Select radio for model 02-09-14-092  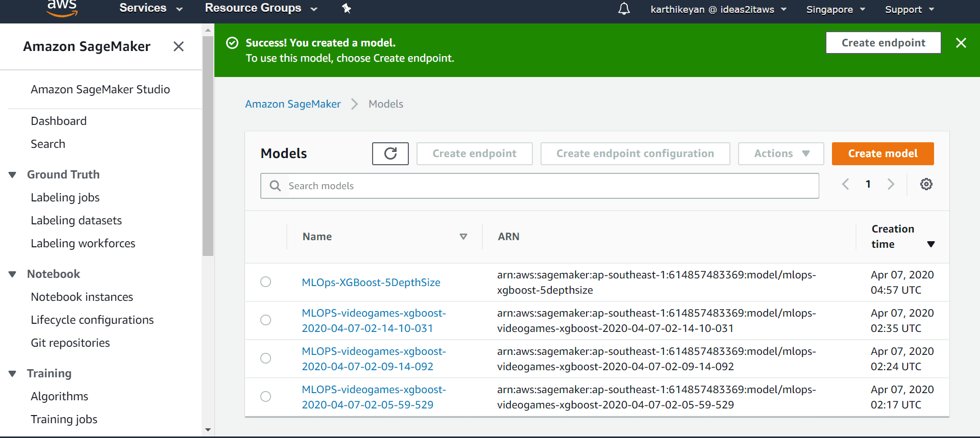(x=266, y=358)
